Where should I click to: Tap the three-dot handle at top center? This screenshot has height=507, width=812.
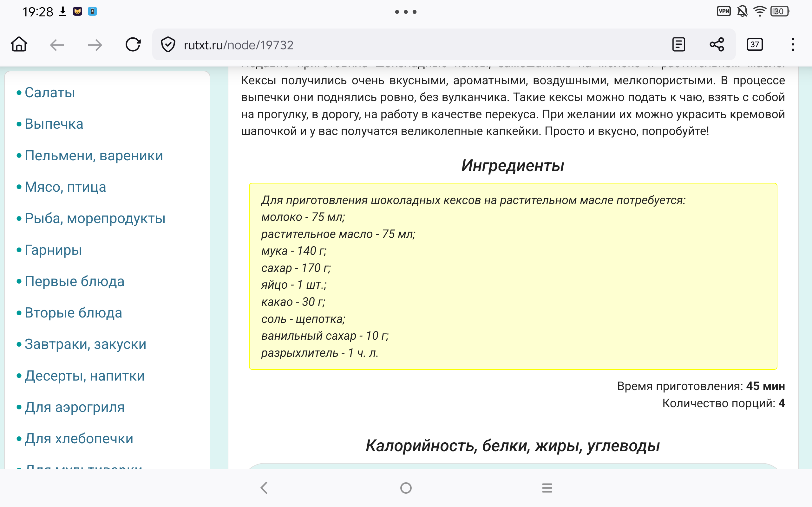tap(406, 12)
